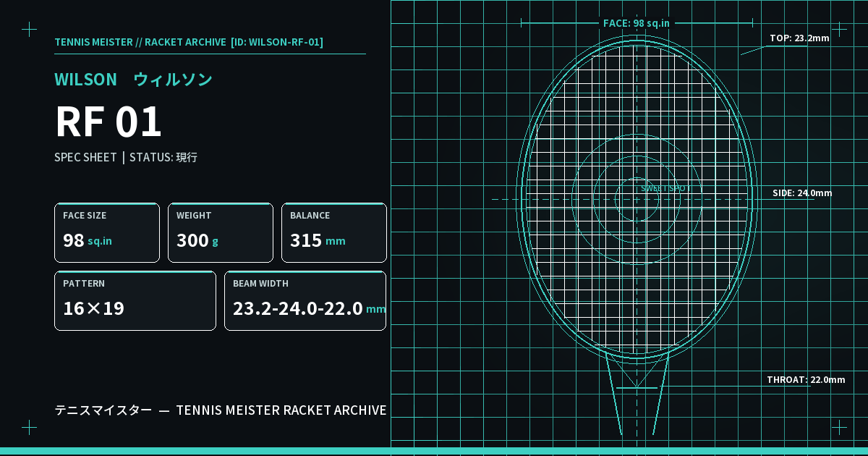This screenshot has width=868, height=456.
Task: Click the TENNIS MEISTER // RACKET ARCHIVE header
Action: tap(140, 42)
